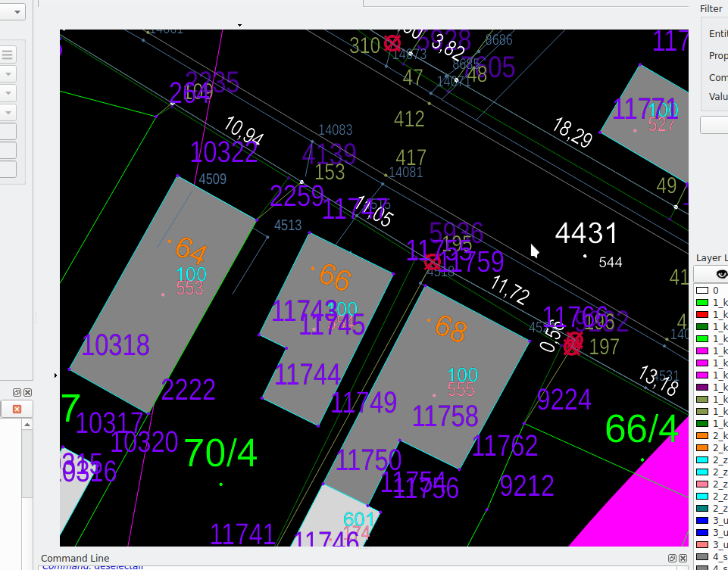Click the empty button below Filter values
This screenshot has height=570, width=728.
click(714, 125)
